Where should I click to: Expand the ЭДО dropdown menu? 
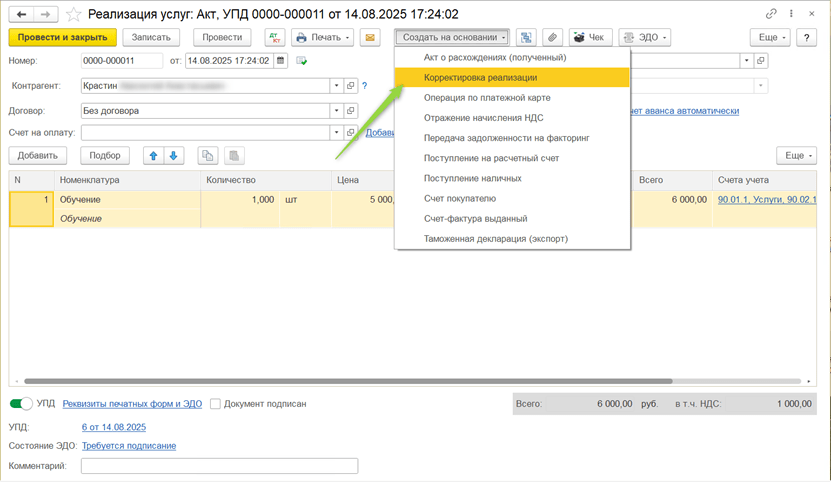click(x=644, y=38)
